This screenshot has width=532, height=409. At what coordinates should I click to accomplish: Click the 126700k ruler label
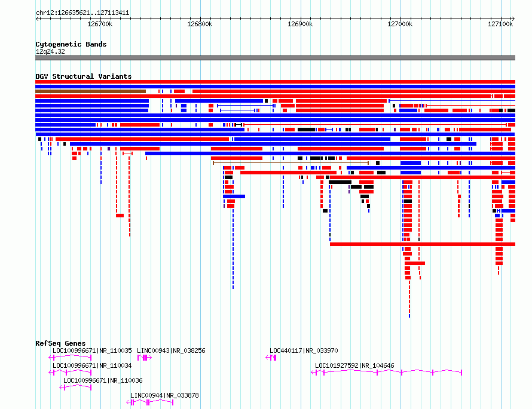(x=100, y=24)
